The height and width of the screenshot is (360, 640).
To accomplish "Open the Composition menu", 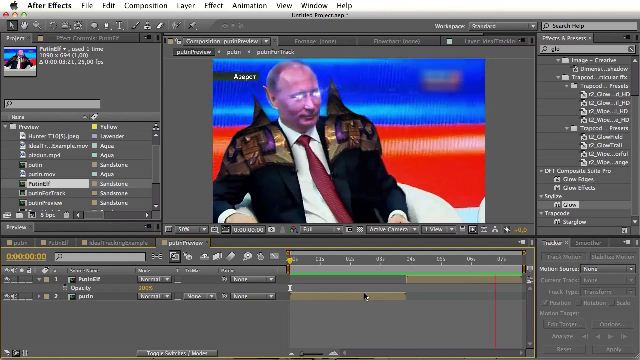I will [146, 6].
